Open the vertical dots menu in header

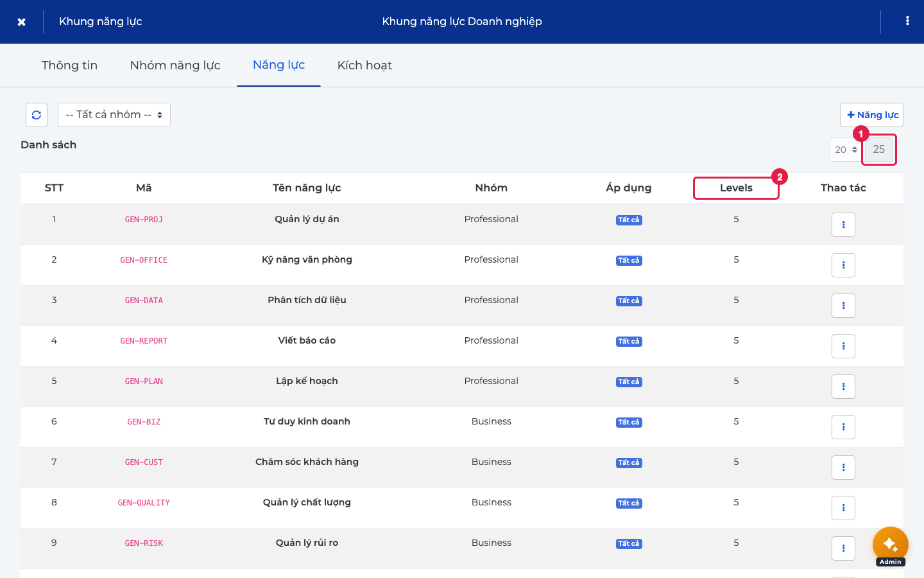tap(907, 21)
